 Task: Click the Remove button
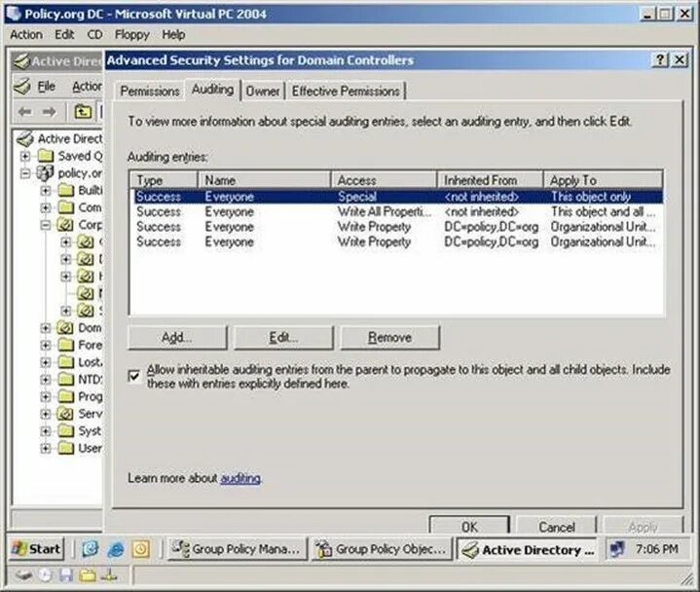pyautogui.click(x=389, y=337)
